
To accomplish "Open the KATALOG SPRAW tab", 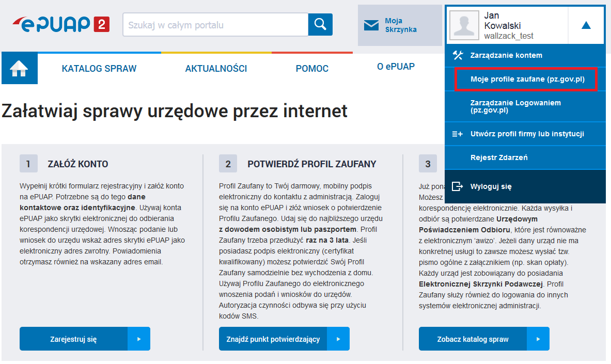I will tap(99, 69).
